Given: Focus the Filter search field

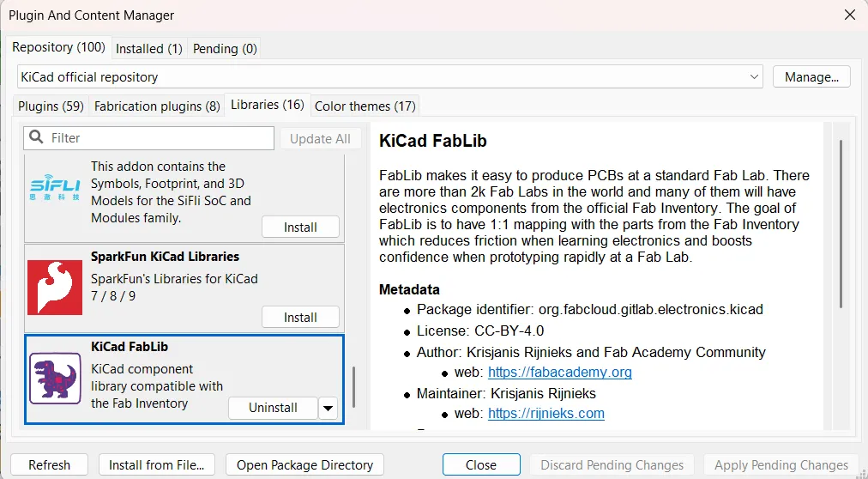Looking at the screenshot, I should point(148,138).
